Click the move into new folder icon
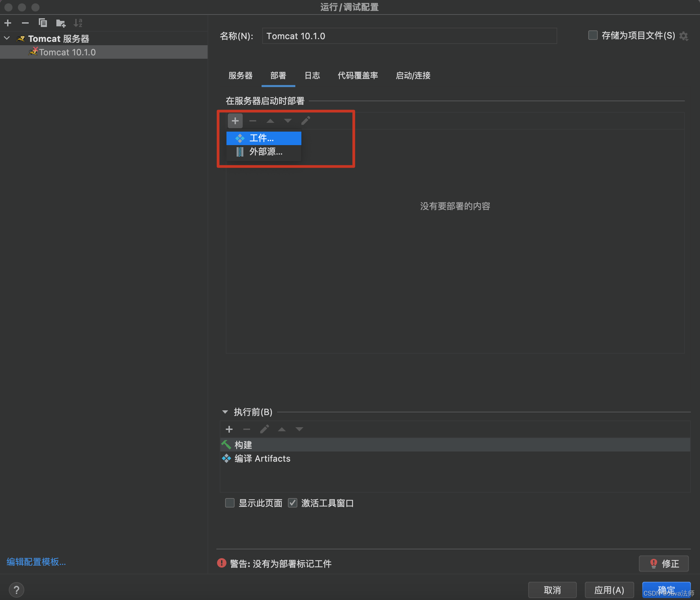The image size is (700, 600). tap(60, 23)
